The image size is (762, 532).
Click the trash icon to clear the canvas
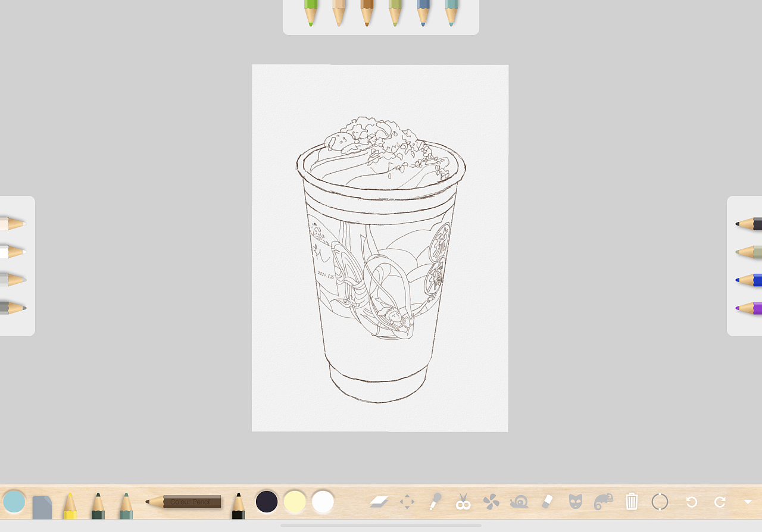pyautogui.click(x=631, y=502)
